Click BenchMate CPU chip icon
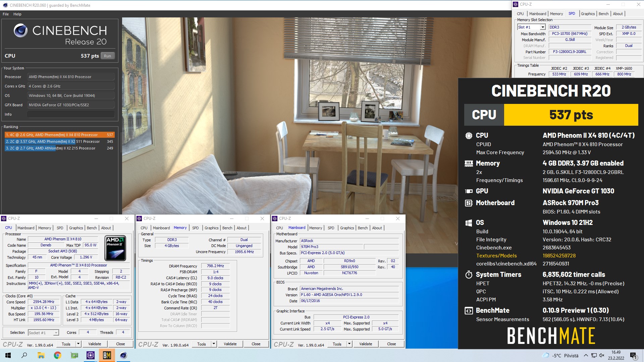 pyautogui.click(x=469, y=135)
